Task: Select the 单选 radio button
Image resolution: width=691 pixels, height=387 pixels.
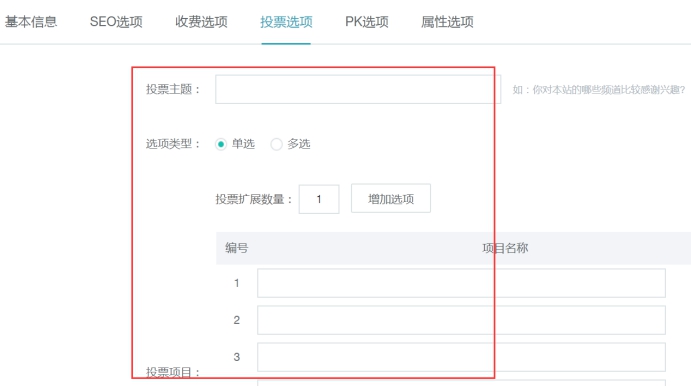Action: click(221, 144)
